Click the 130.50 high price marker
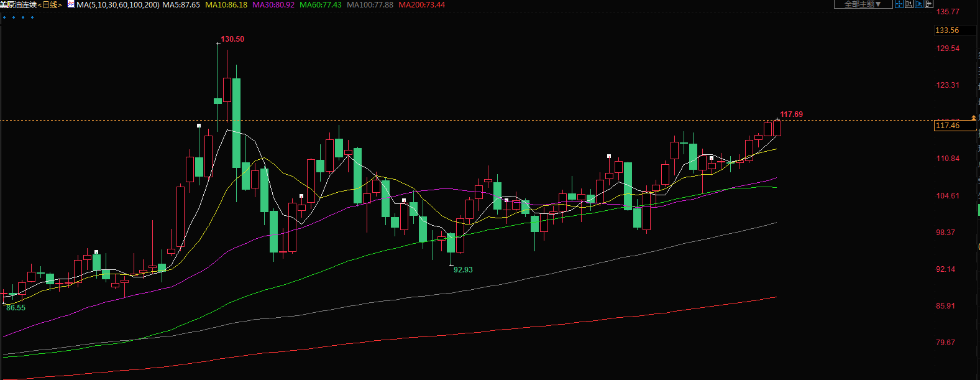 point(232,39)
